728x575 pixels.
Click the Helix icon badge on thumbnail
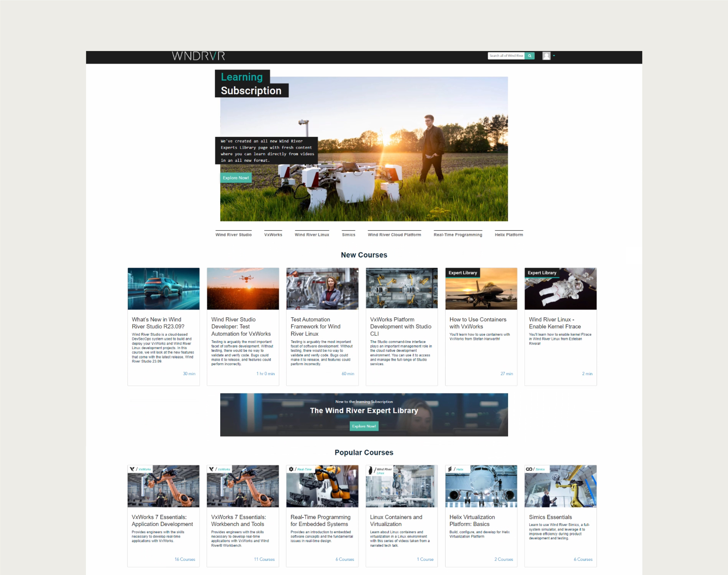point(450,469)
